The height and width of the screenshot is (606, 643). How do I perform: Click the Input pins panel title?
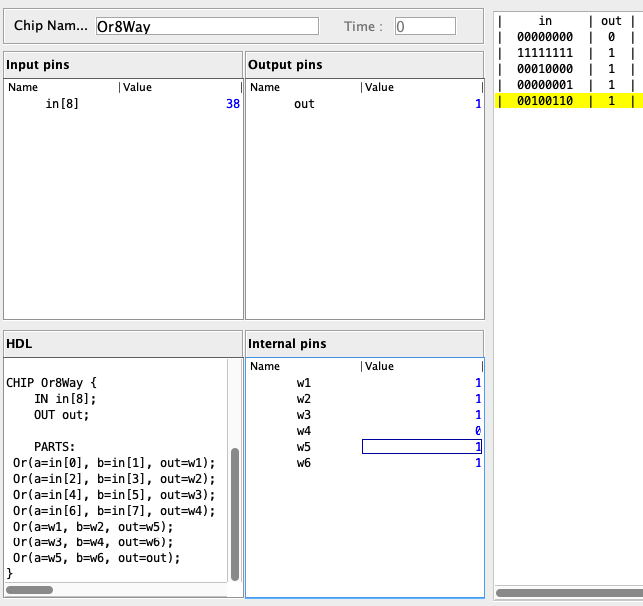[38, 65]
